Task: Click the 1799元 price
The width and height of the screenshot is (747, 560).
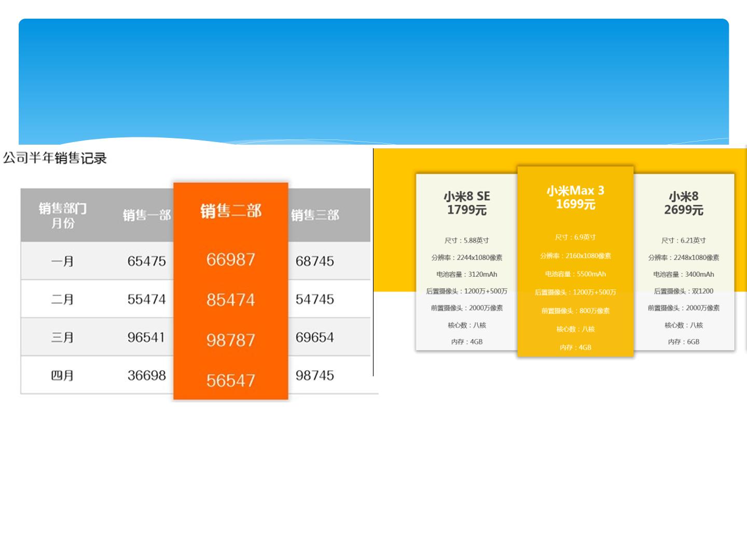Action: pos(467,210)
